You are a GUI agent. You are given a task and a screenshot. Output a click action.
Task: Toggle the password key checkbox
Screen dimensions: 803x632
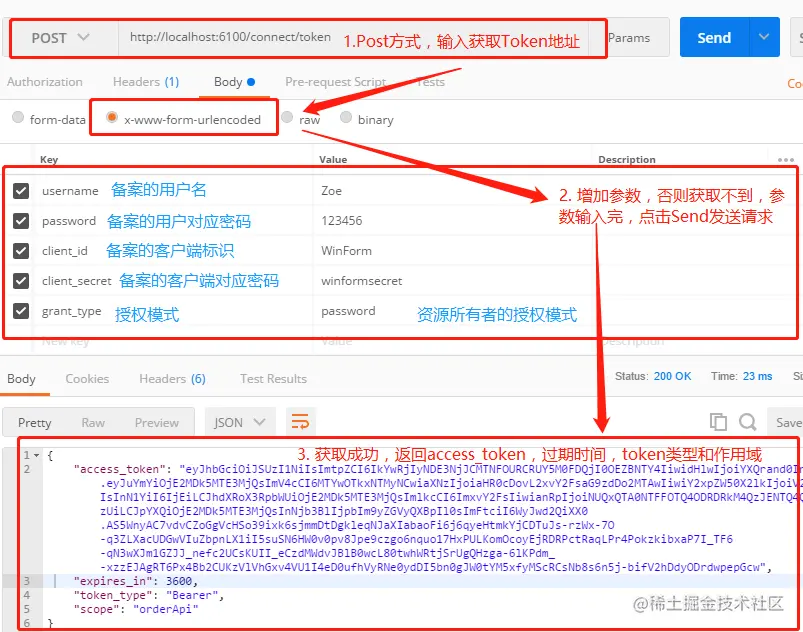(20, 221)
